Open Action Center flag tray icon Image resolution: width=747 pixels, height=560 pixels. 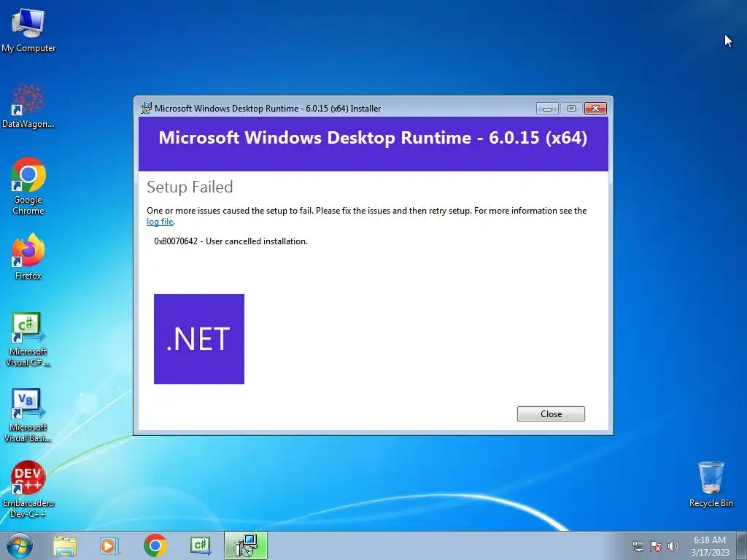pyautogui.click(x=656, y=546)
